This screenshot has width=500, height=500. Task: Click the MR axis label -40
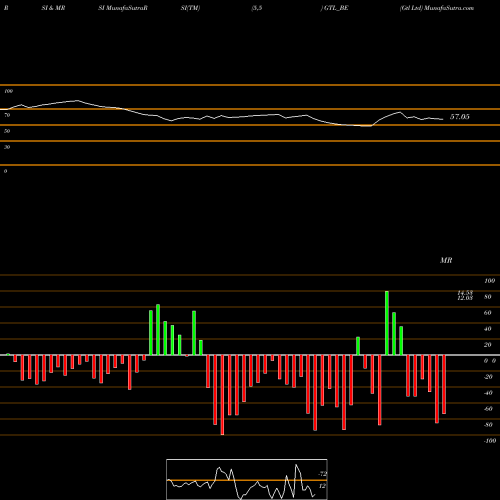(488, 393)
